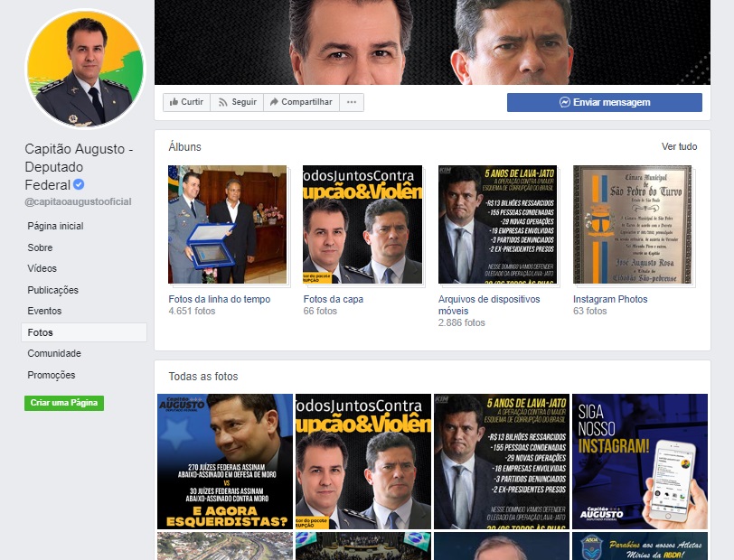Viewport: 734px width, 560px height.
Task: Open the page cover photo
Action: click(x=432, y=42)
